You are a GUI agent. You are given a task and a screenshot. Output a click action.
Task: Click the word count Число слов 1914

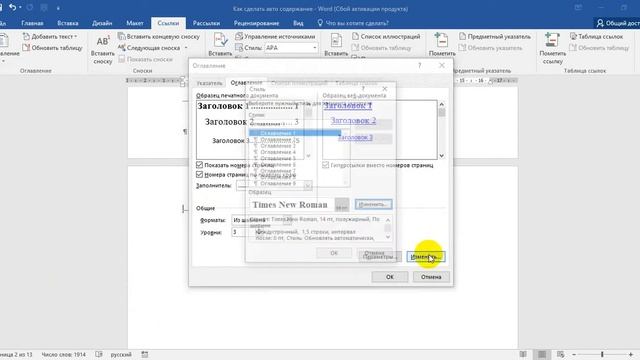pos(63,354)
